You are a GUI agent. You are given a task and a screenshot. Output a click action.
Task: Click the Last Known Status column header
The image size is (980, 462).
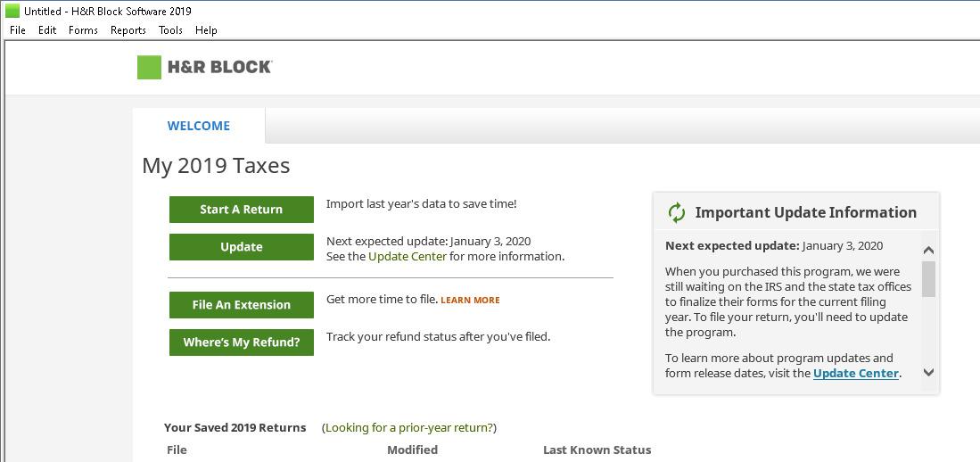click(x=597, y=450)
